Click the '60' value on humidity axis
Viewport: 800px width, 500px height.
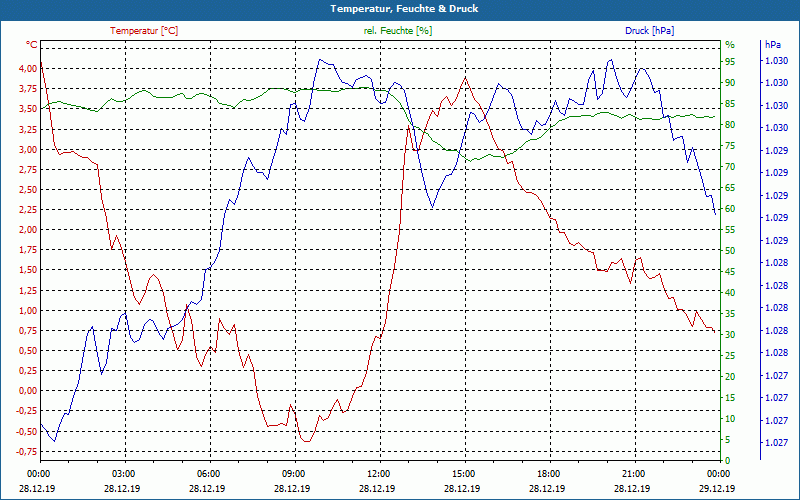pyautogui.click(x=730, y=209)
